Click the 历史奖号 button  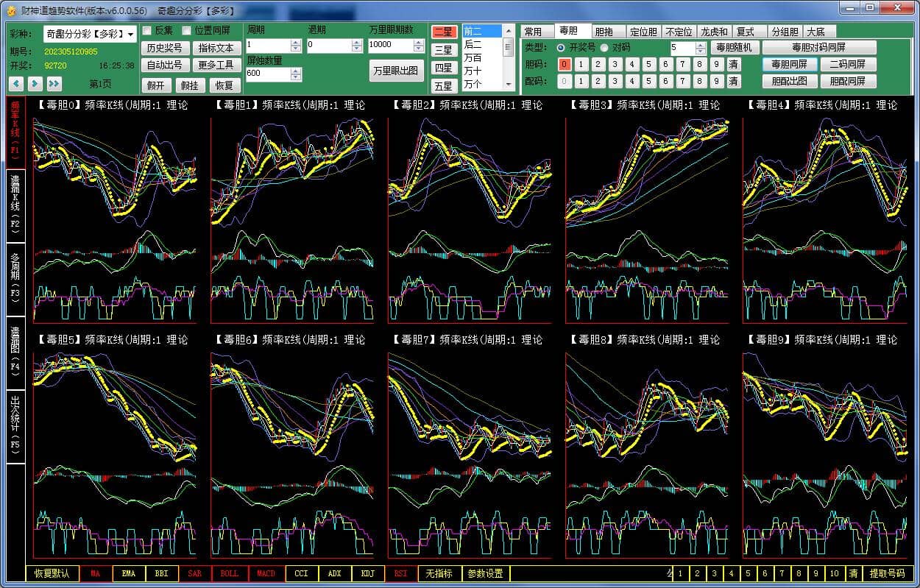[x=164, y=48]
